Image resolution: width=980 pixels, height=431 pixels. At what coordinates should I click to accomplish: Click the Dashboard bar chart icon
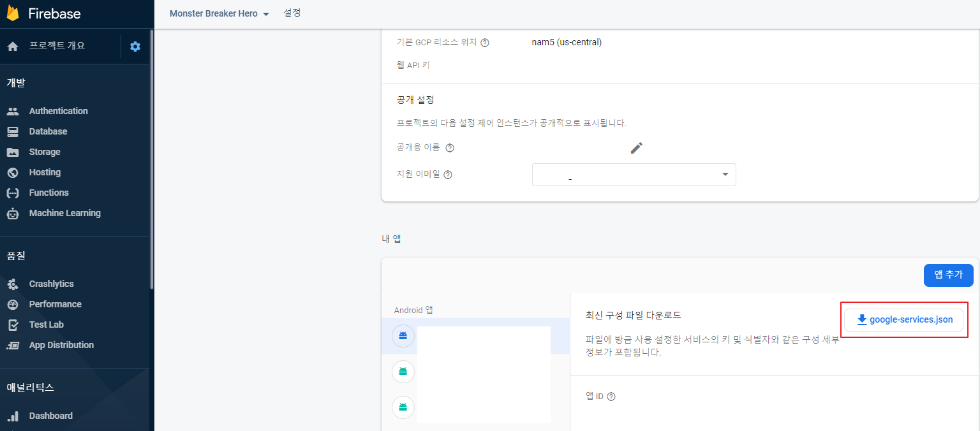[x=13, y=416]
